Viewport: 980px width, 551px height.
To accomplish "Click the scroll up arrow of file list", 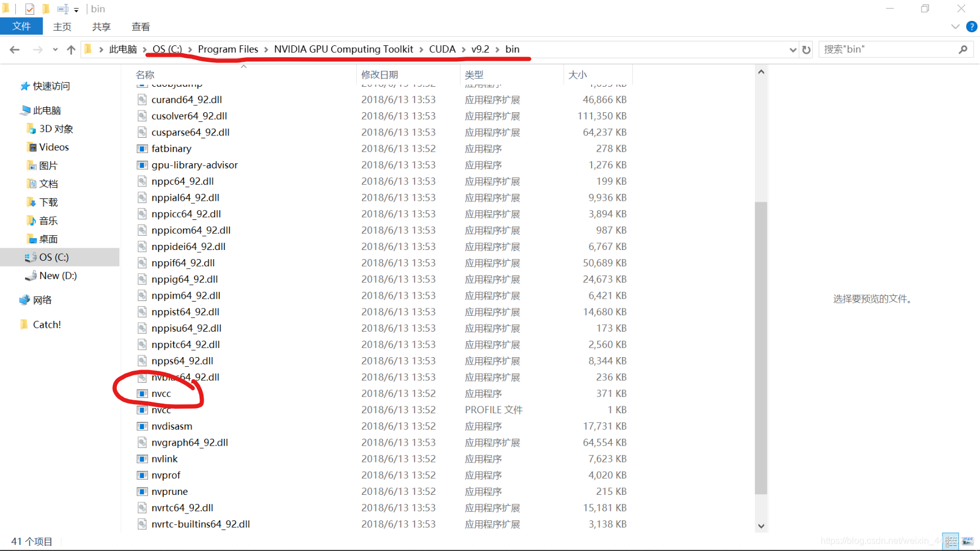I will (x=761, y=72).
